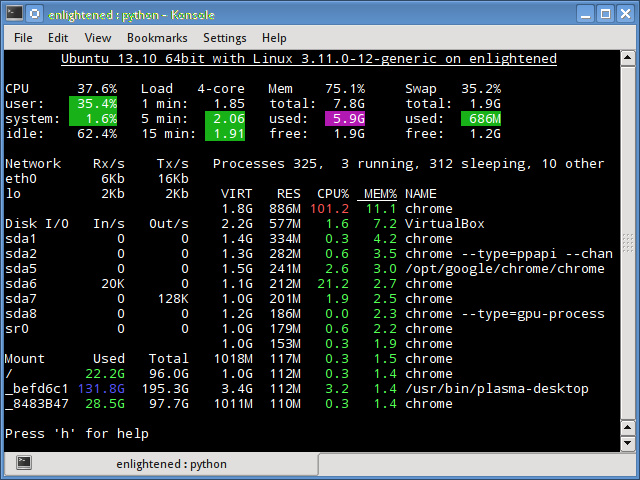This screenshot has height=480, width=640.
Task: Open the Bookmarks menu
Action: tap(157, 38)
